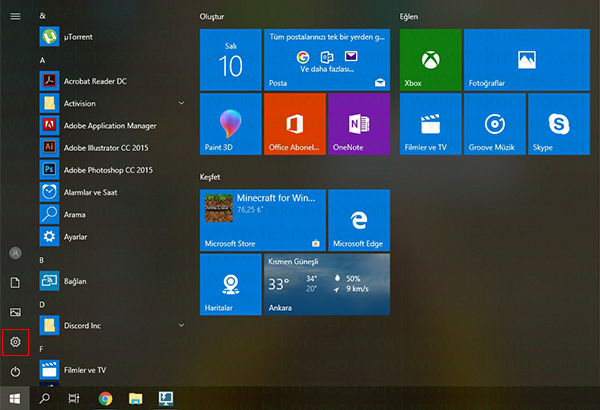Open the monitor app icon on taskbar
This screenshot has width=600, height=410.
(x=166, y=399)
